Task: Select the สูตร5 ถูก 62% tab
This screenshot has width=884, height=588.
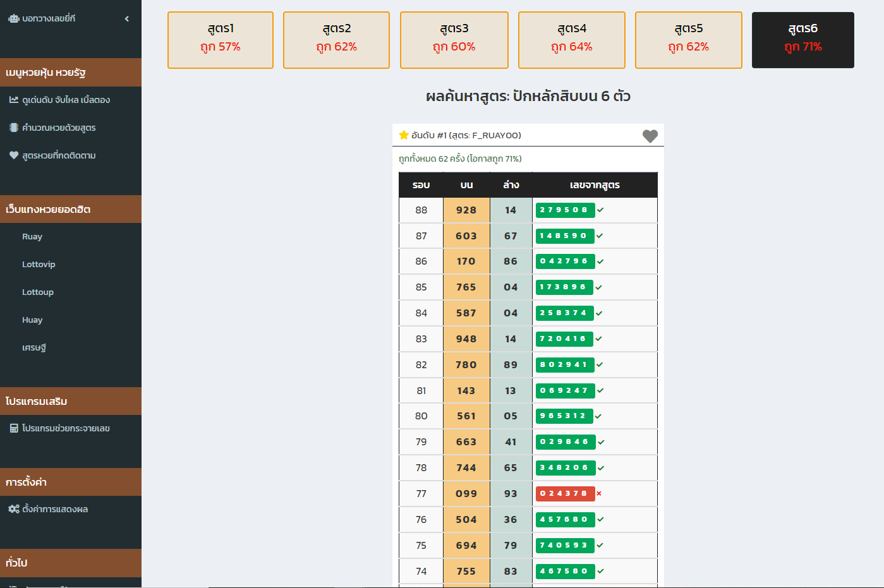Action: tap(689, 40)
